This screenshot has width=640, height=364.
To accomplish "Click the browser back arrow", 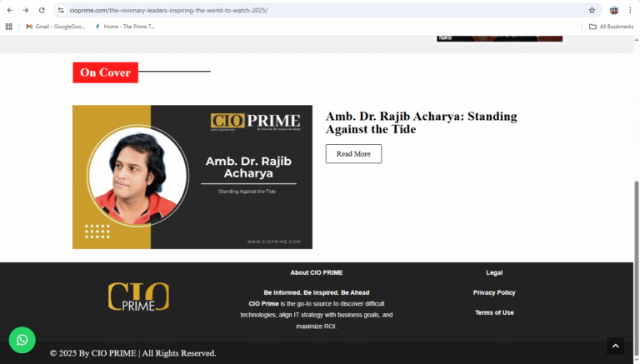I will click(10, 10).
